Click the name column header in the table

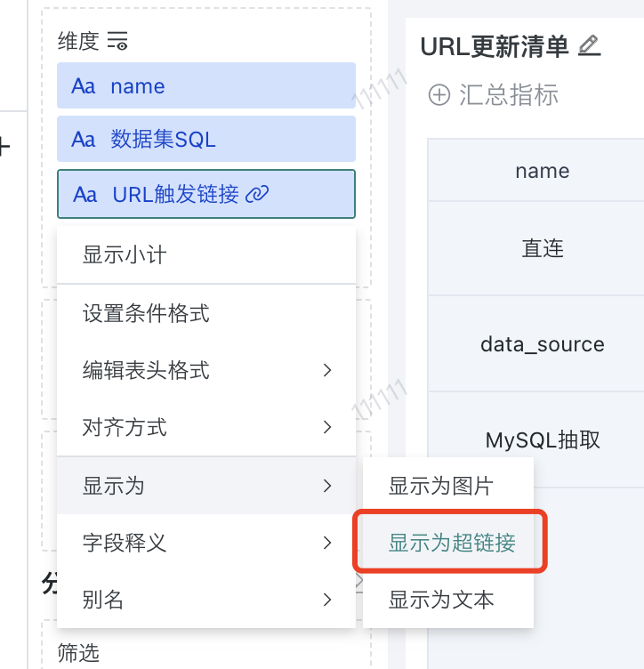click(x=542, y=170)
